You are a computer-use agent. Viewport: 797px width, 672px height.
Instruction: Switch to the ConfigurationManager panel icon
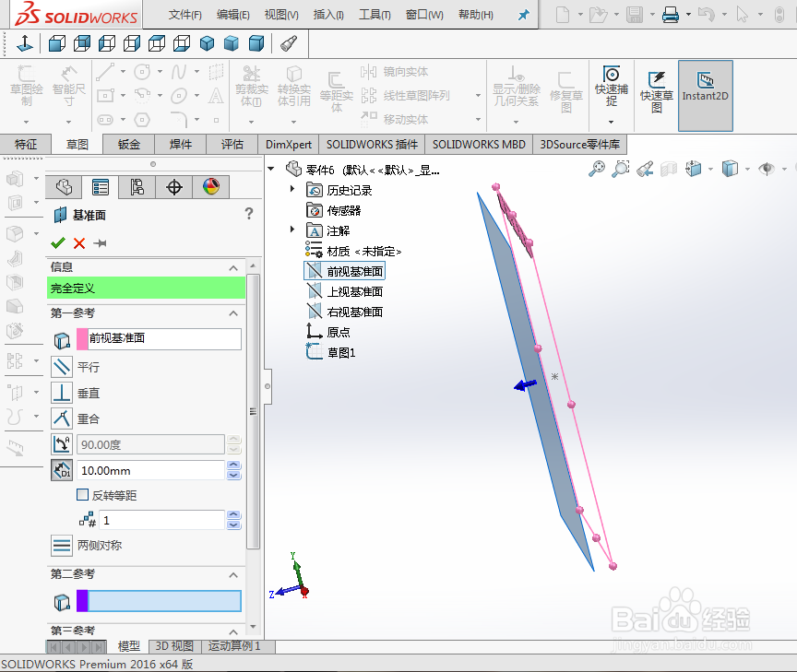137,186
